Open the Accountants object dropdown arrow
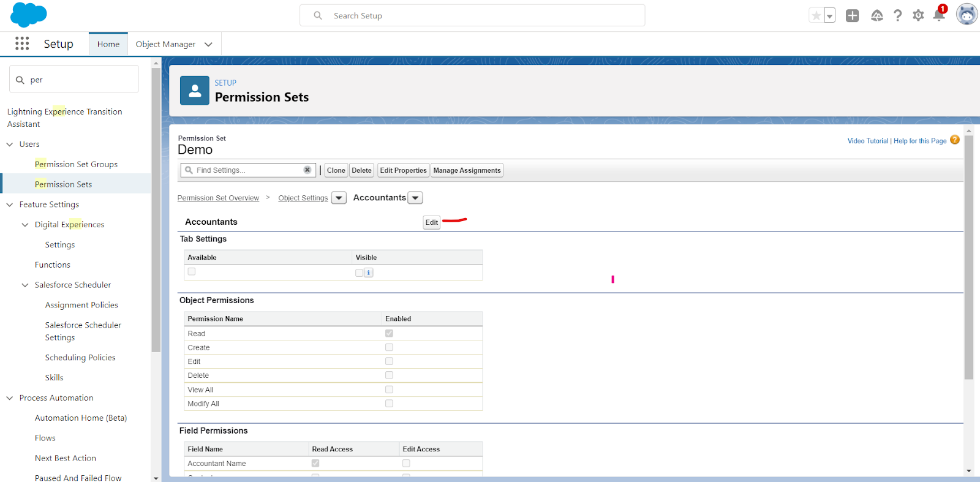980x482 pixels. (x=415, y=198)
